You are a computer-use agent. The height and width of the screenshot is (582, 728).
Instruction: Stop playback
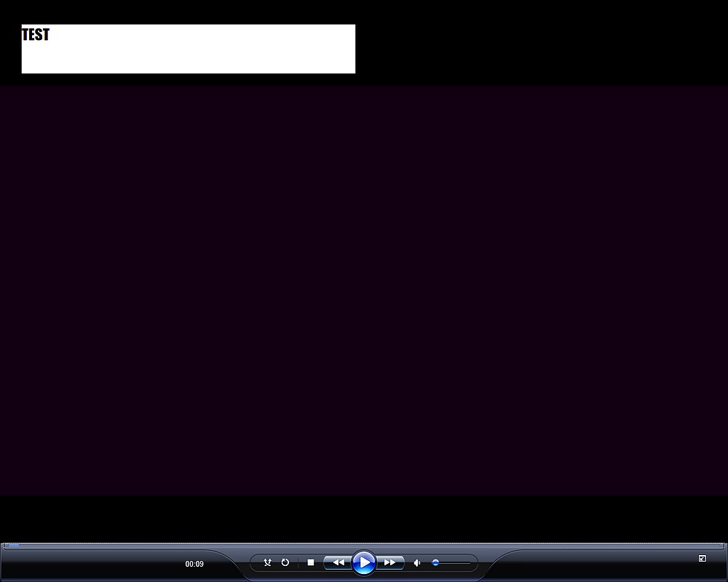(311, 562)
